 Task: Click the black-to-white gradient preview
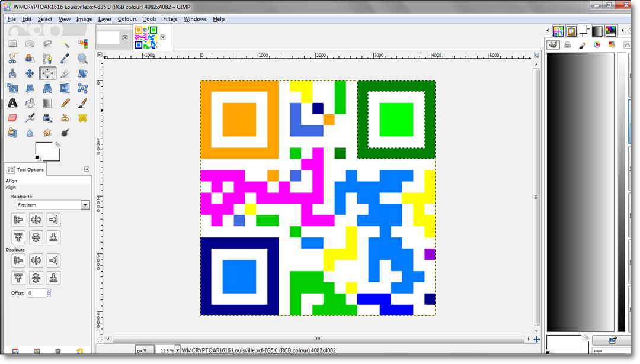click(x=580, y=192)
